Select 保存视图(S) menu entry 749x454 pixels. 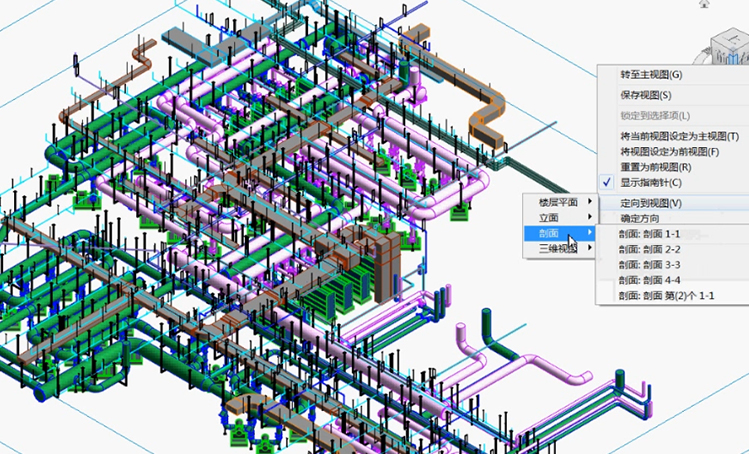click(644, 95)
